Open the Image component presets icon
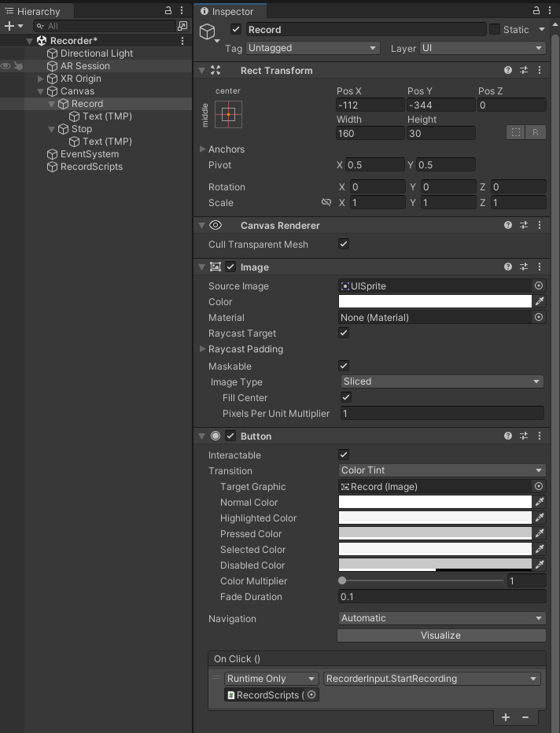Image resolution: width=560 pixels, height=733 pixels. click(524, 267)
